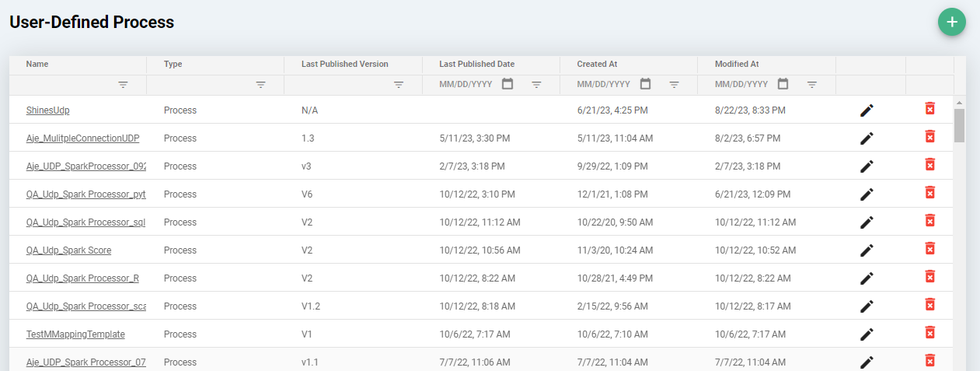The height and width of the screenshot is (371, 980).
Task: Open calendar picker for Modified At filter
Action: pos(783,84)
